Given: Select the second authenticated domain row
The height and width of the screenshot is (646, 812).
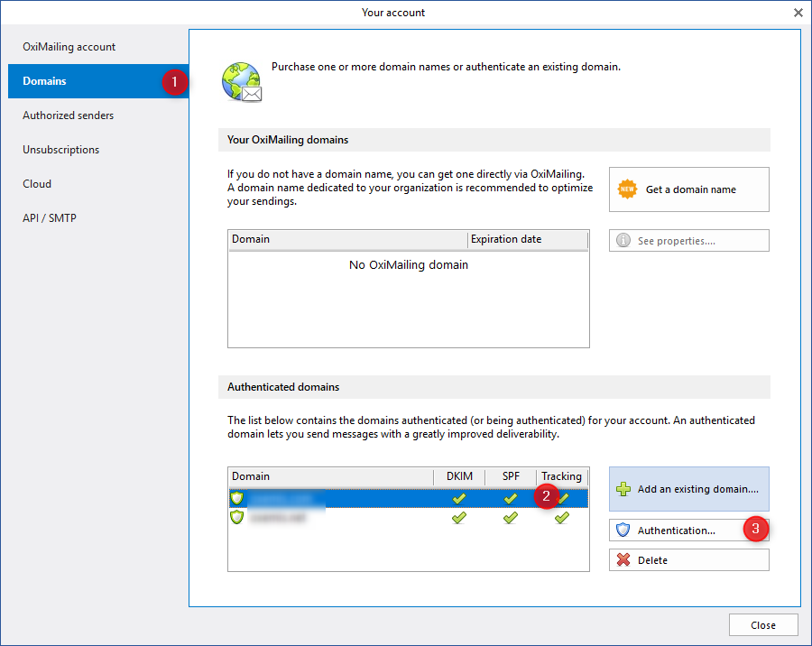Looking at the screenshot, I should pyautogui.click(x=408, y=517).
